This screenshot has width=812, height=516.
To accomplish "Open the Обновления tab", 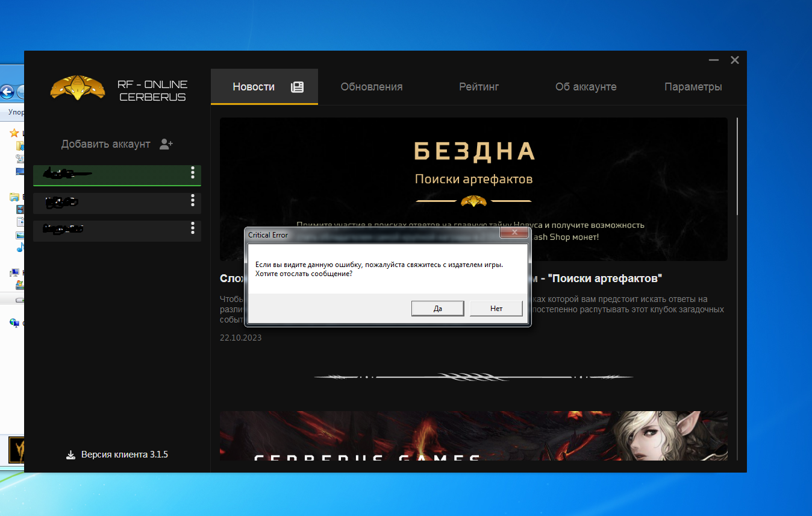I will (x=372, y=87).
